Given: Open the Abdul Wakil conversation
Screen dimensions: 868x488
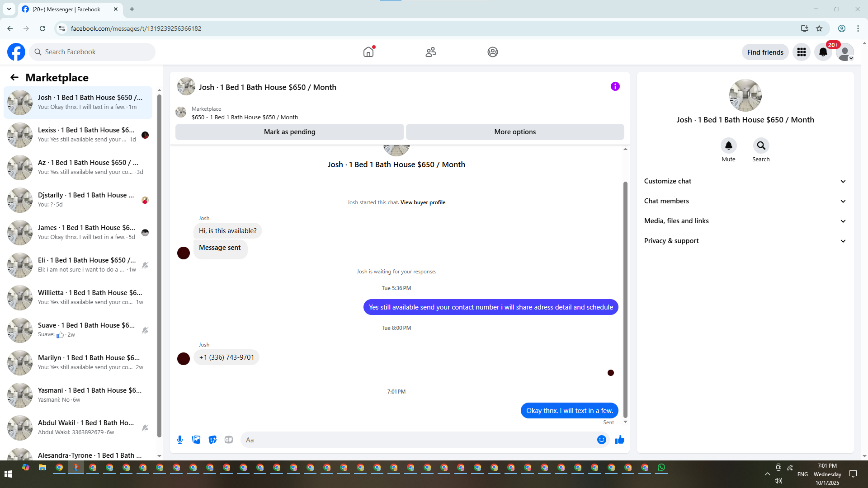Looking at the screenshot, I should pos(78,427).
